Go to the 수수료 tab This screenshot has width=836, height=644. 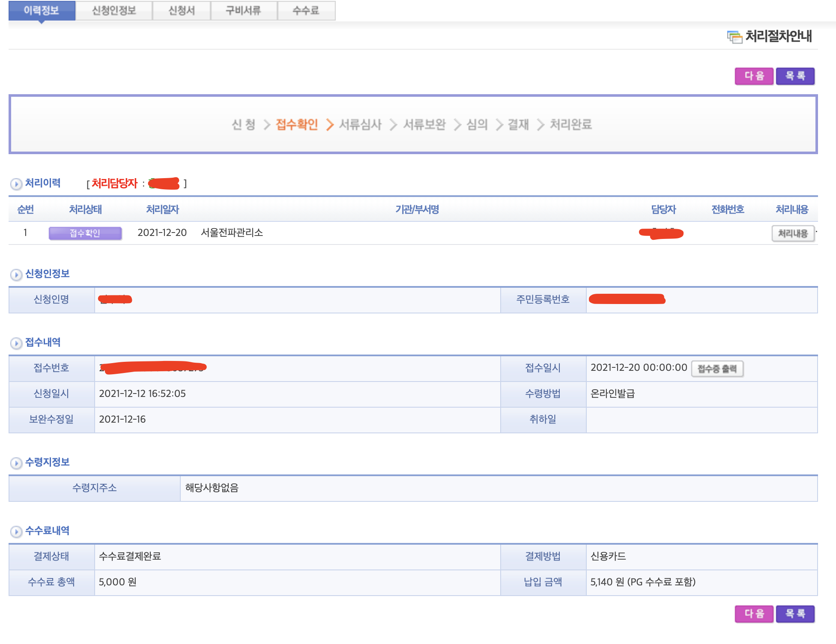306,11
